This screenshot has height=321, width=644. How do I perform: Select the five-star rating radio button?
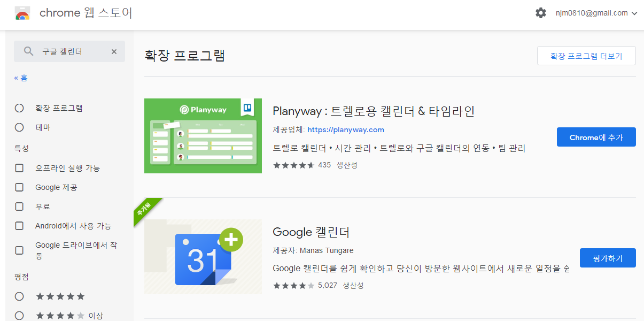tap(20, 296)
